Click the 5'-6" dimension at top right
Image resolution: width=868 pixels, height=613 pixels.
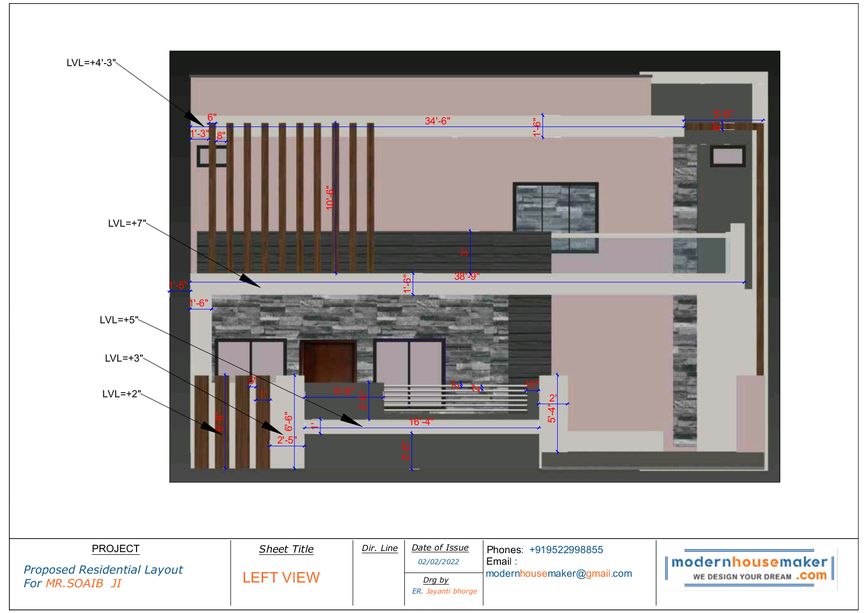pos(723,114)
